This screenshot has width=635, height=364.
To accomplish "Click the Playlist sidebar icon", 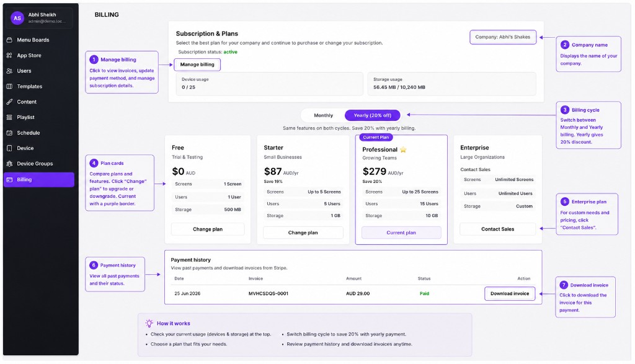I will (x=9, y=117).
